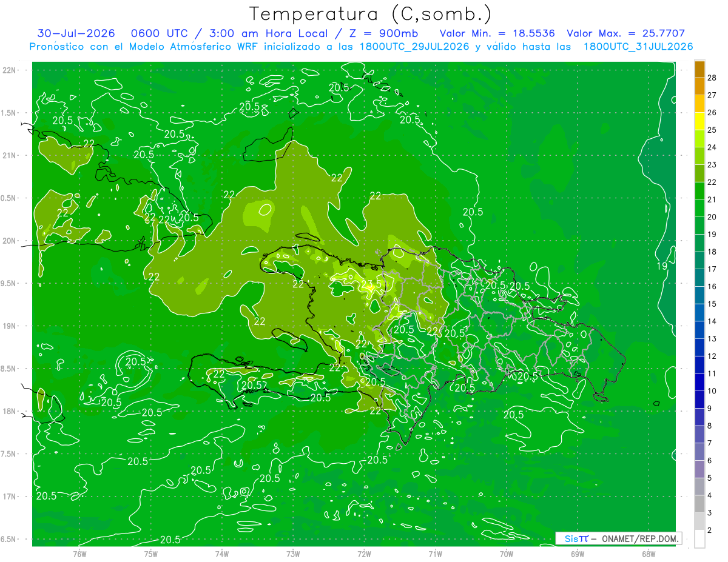
Task: Select the date text "30-Jul-2026"
Action: (x=76, y=33)
